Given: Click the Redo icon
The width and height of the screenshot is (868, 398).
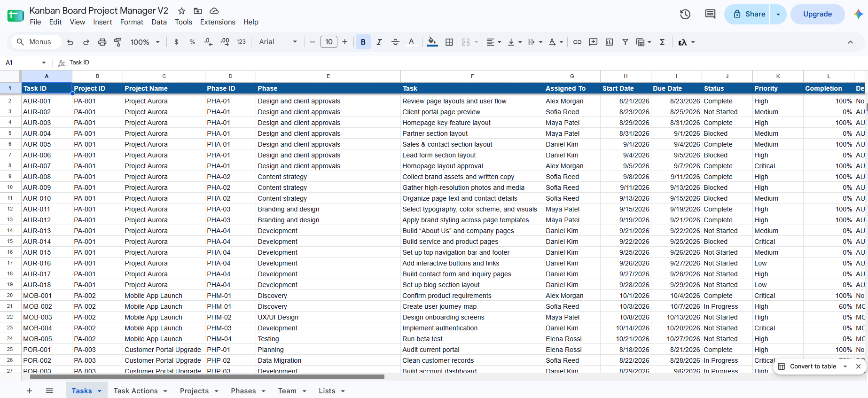Looking at the screenshot, I should [x=86, y=42].
